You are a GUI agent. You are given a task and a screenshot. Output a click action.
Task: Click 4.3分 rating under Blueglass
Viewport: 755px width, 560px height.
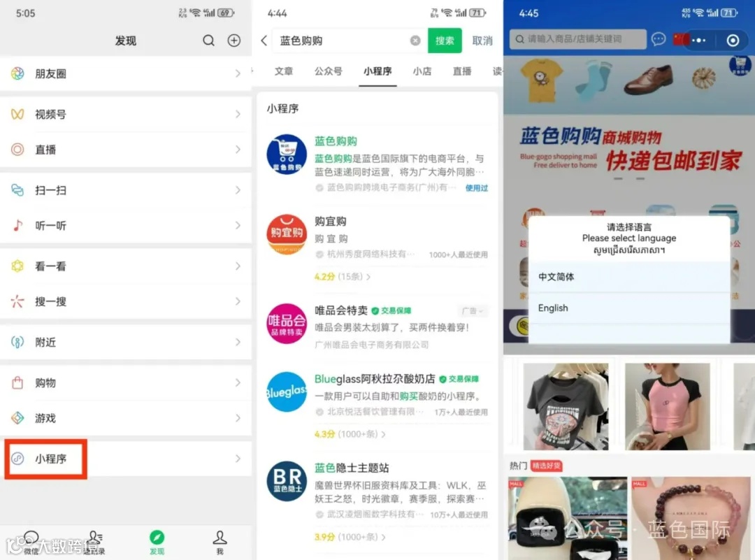pos(324,434)
